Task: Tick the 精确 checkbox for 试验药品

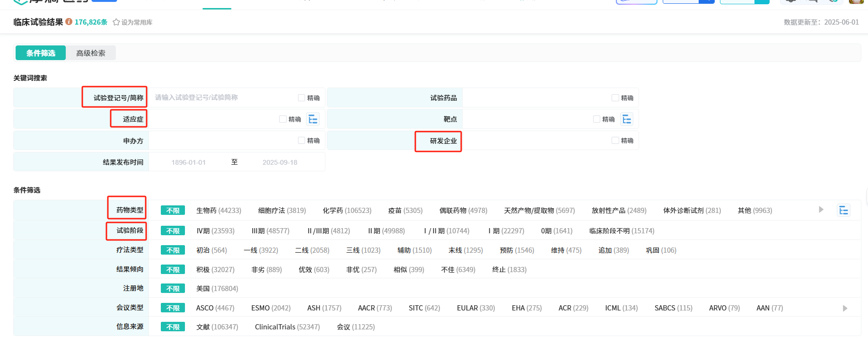Action: pos(615,98)
